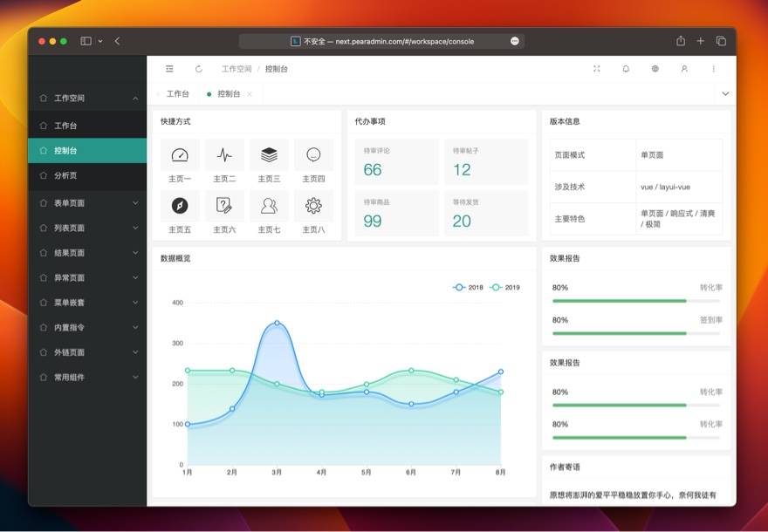Hide the 2018 line by clicking its marker

(457, 287)
